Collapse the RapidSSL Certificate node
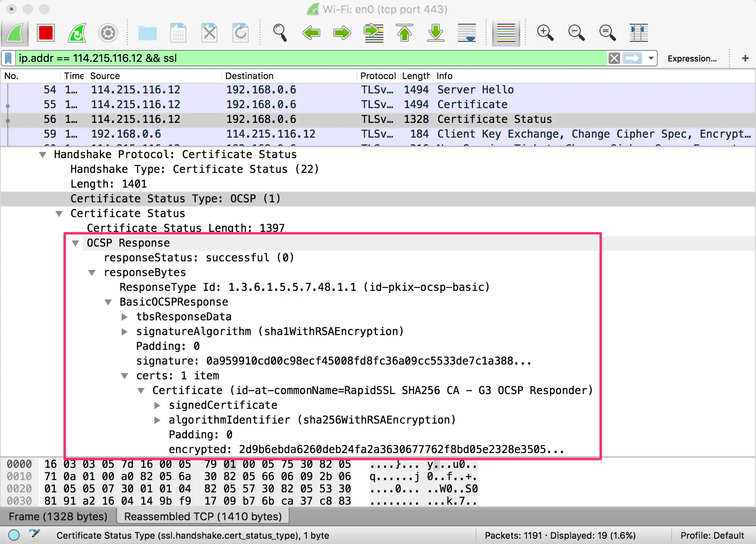 point(141,390)
